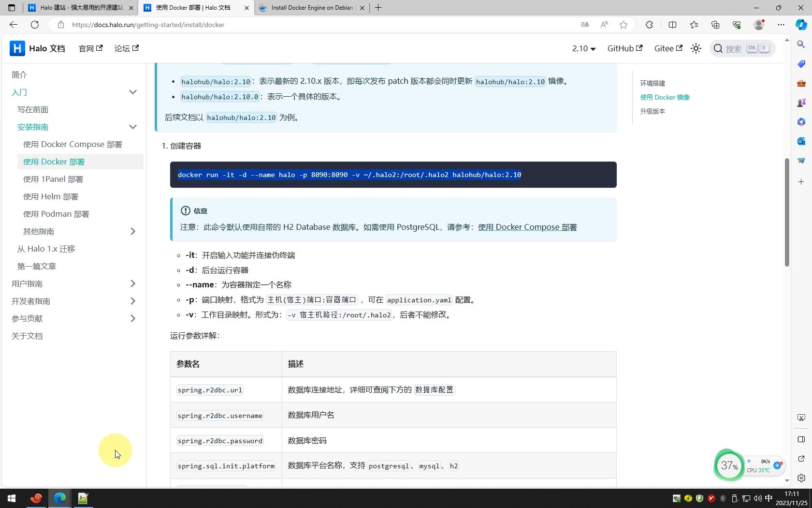The image size is (812, 508).
Task: Jump to 使用 Docker 镜像 in table of contents
Action: click(x=665, y=97)
